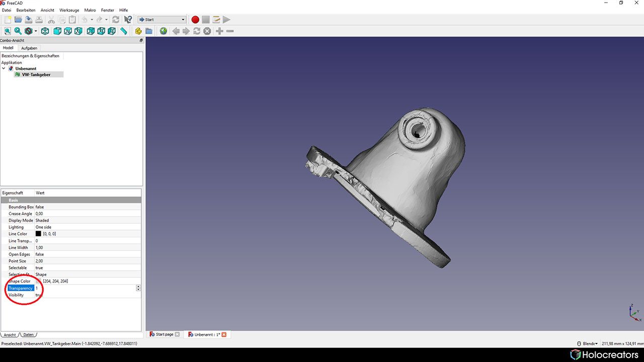This screenshot has height=362, width=644.
Task: Switch to the Daten panel tab
Action: (28, 334)
